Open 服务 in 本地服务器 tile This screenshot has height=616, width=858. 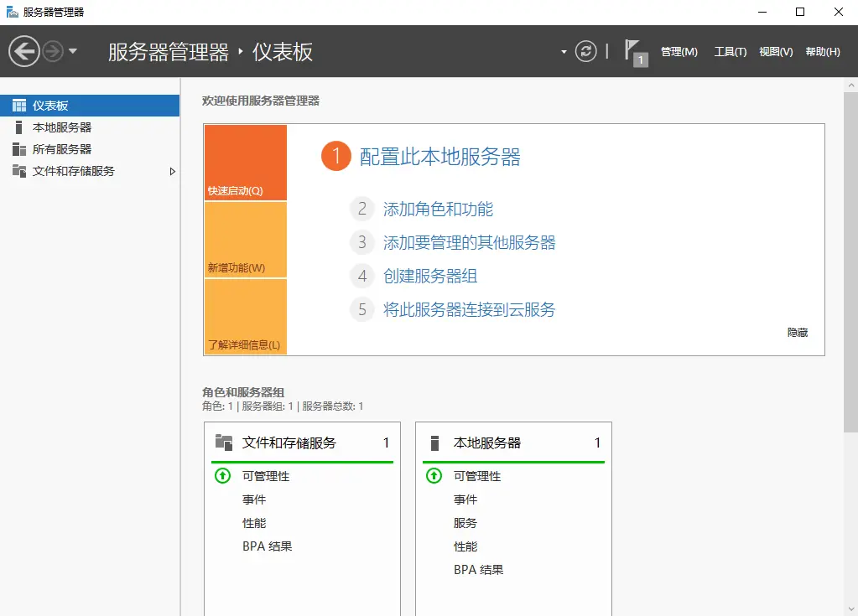[x=465, y=523]
